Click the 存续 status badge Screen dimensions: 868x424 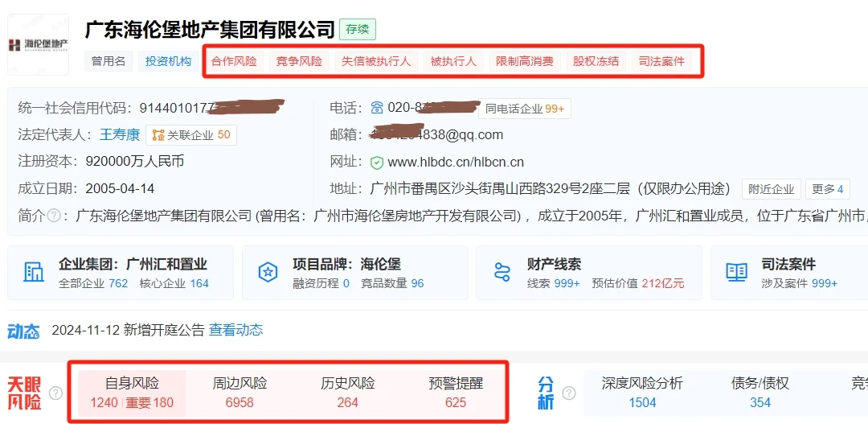pyautogui.click(x=358, y=30)
